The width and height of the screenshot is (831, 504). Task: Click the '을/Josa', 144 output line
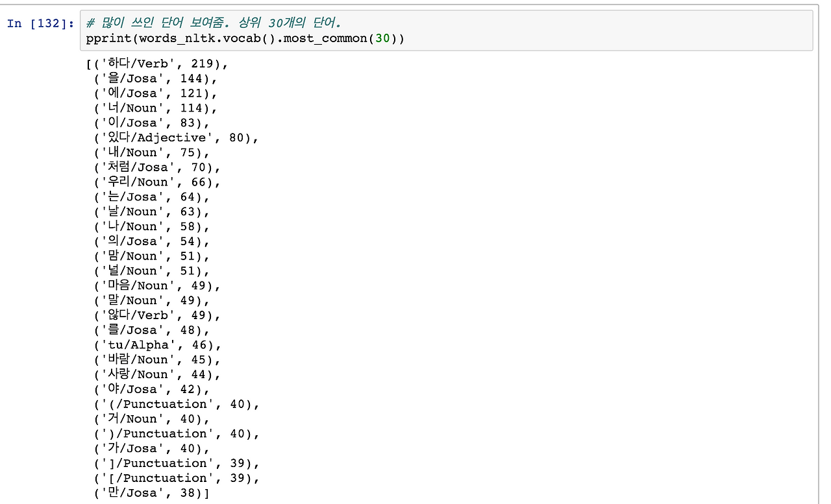coord(156,78)
